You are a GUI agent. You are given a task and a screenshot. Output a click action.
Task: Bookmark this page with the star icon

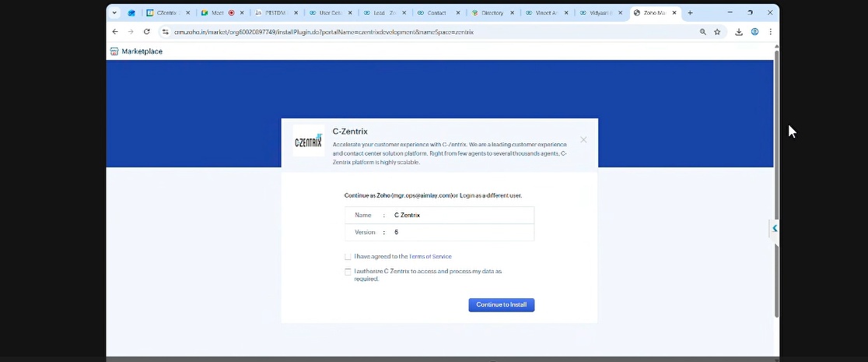(717, 32)
